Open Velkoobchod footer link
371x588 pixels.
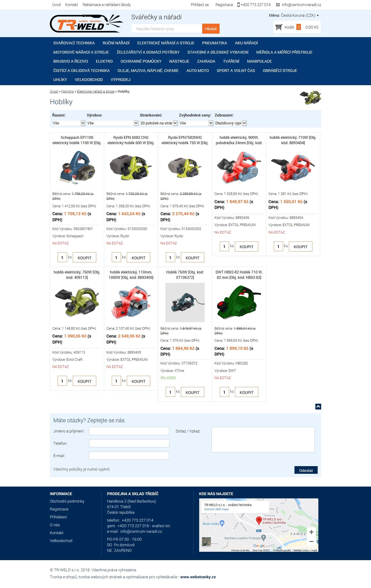pyautogui.click(x=61, y=541)
